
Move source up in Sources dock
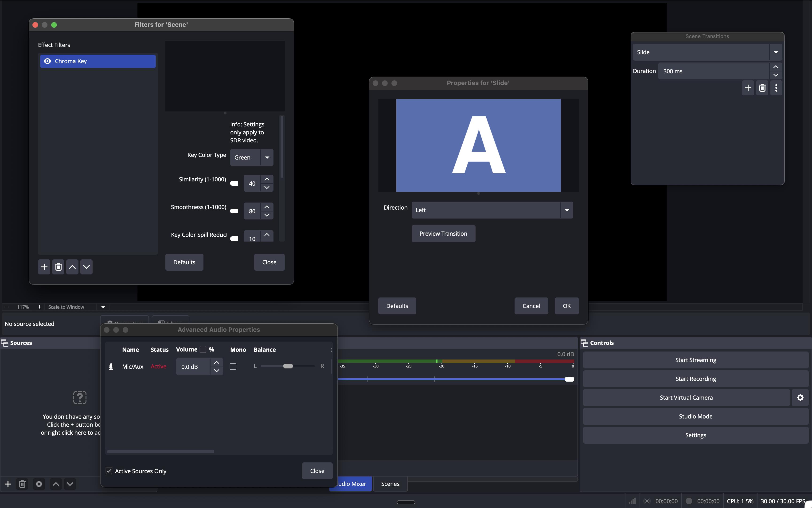[x=56, y=484]
